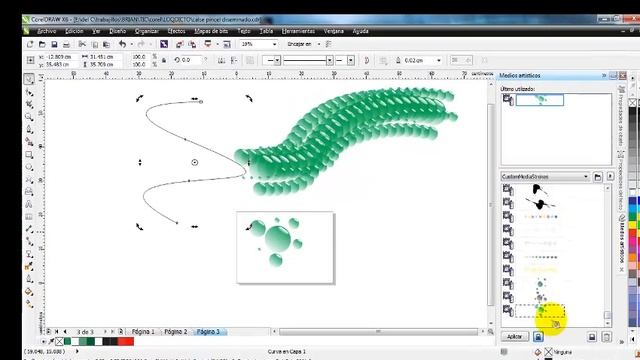This screenshot has height=360, width=640.
Task: Click the Delete stroke trash icon
Action: pos(607,337)
